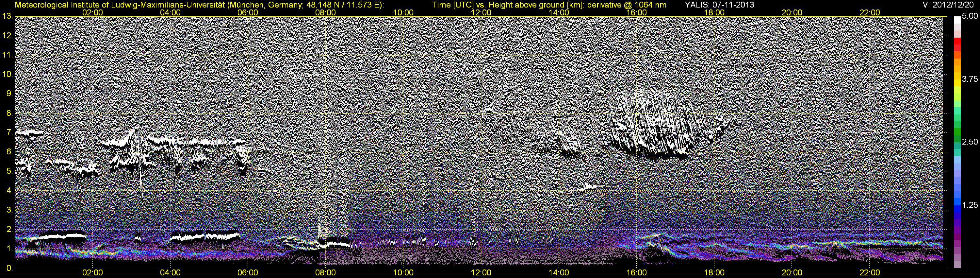The image size is (980, 278).
Task: Click the 22:00 label on the upper time axis
Action: click(870, 12)
